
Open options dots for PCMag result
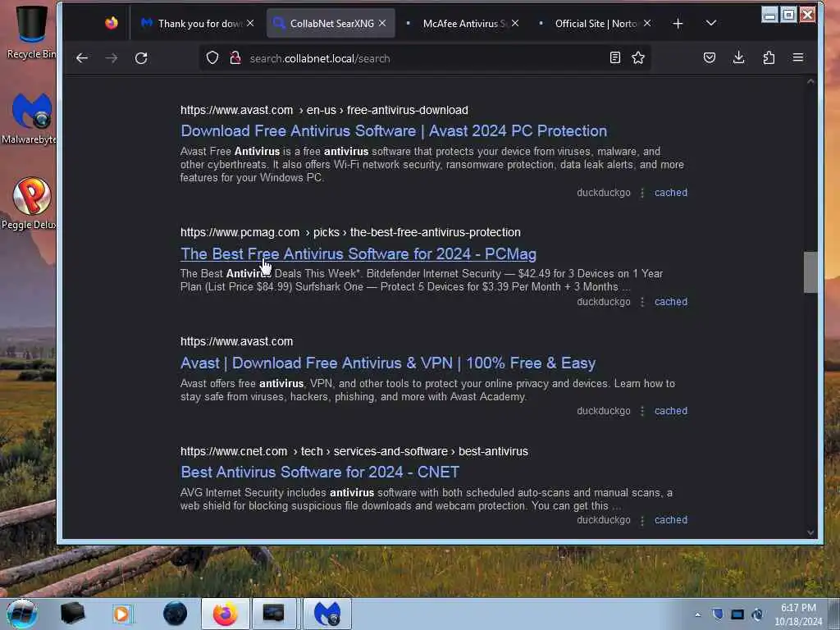click(x=642, y=302)
